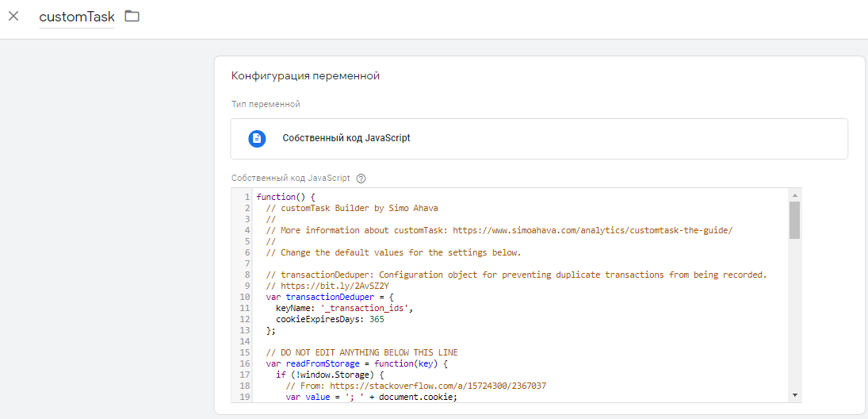This screenshot has width=868, height=419.
Task: Click the Тип переменной label
Action: [x=266, y=104]
